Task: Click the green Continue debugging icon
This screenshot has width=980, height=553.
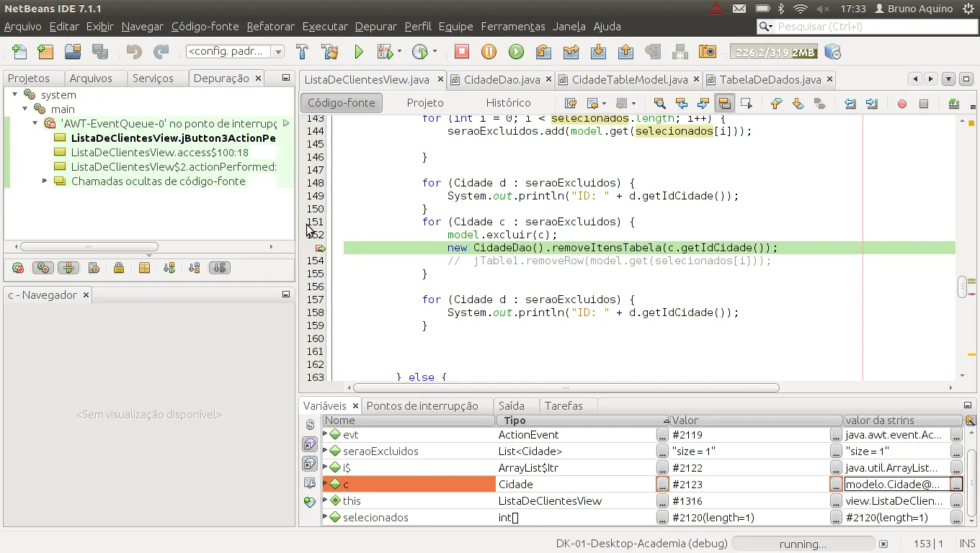Action: tap(516, 52)
